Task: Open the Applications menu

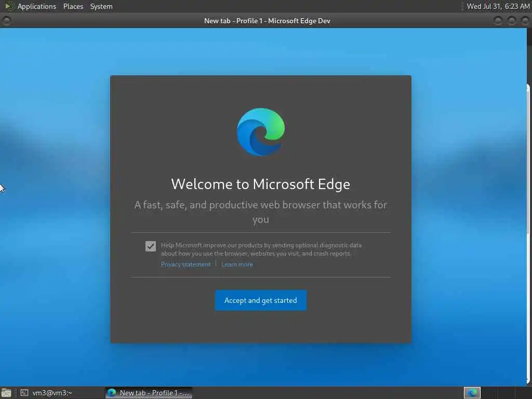Action: pos(37,6)
